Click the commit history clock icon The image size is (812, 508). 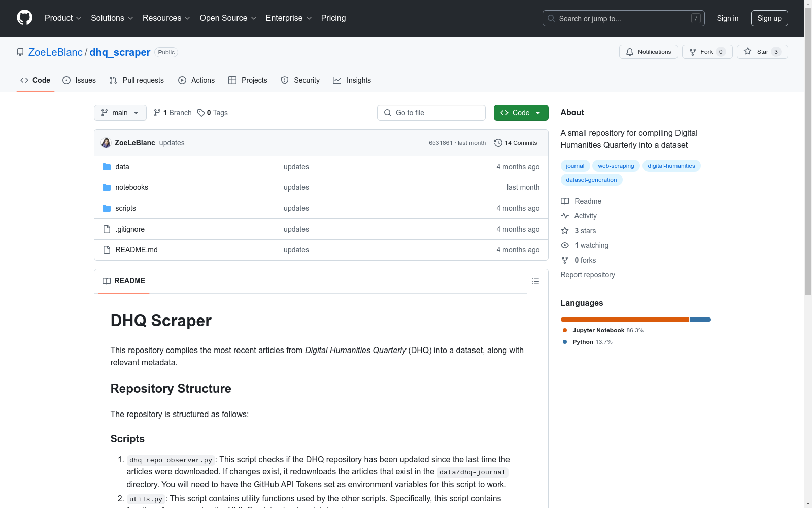click(x=498, y=143)
